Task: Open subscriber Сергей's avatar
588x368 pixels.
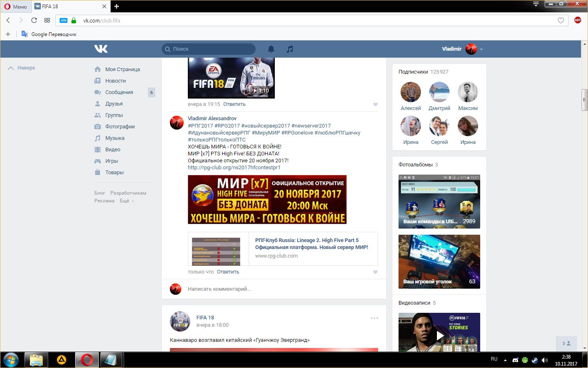Action: pyautogui.click(x=439, y=126)
